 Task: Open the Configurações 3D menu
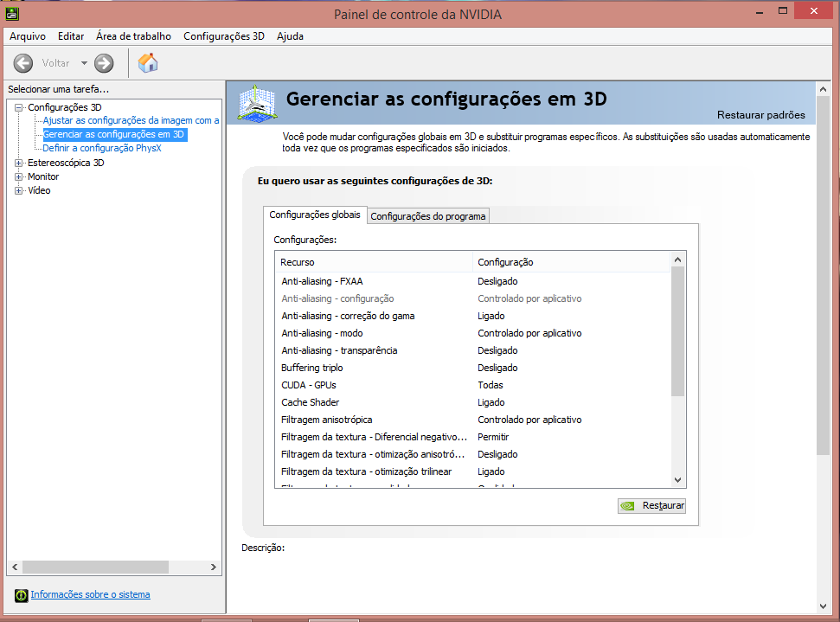click(224, 36)
